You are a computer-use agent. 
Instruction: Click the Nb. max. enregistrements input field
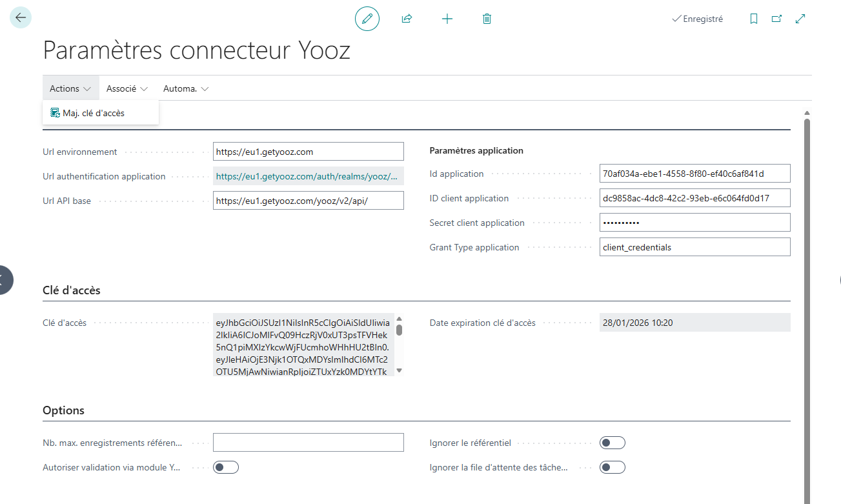pos(308,443)
